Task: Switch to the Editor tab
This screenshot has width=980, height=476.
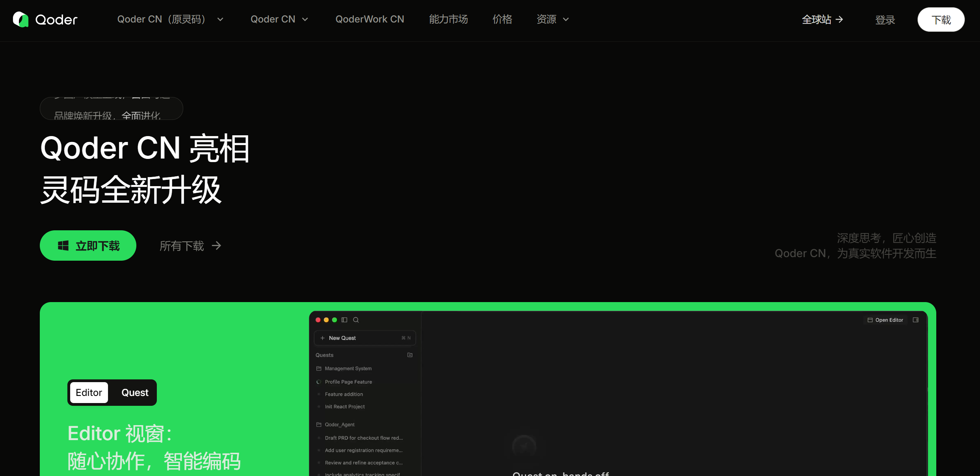Action: tap(89, 392)
